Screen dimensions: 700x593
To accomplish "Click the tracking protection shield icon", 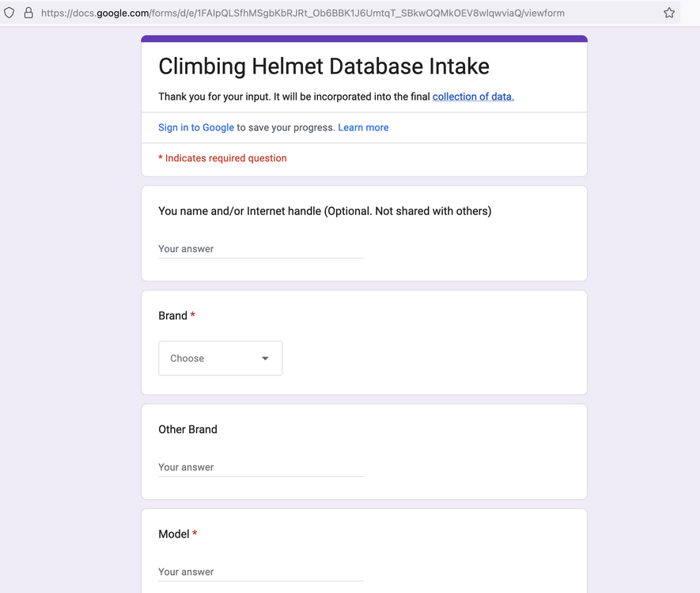I will point(9,13).
